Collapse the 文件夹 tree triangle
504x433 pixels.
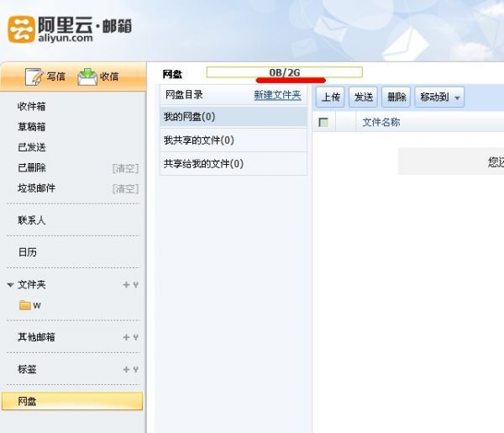click(10, 285)
